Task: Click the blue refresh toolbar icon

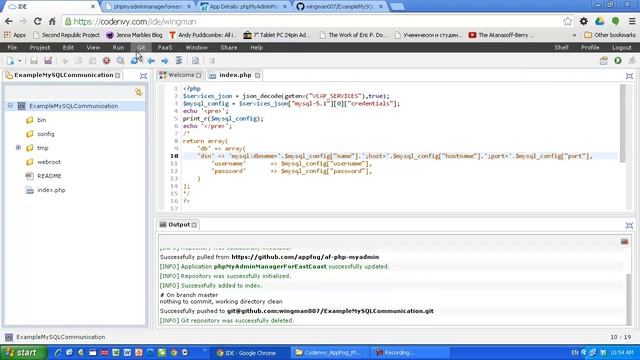Action: coord(134,61)
